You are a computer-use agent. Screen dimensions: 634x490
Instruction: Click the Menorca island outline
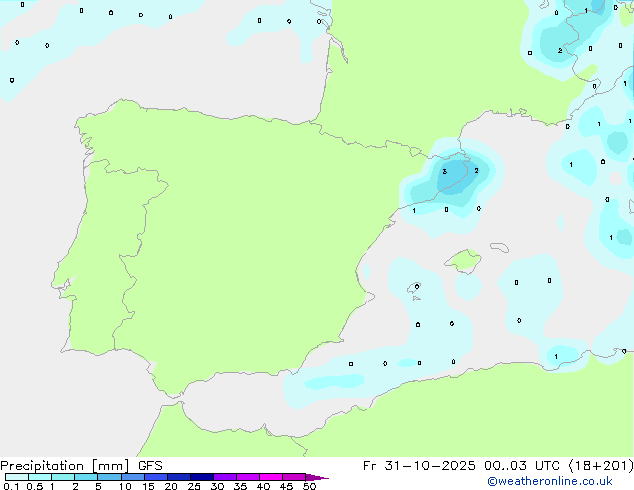tap(500, 247)
